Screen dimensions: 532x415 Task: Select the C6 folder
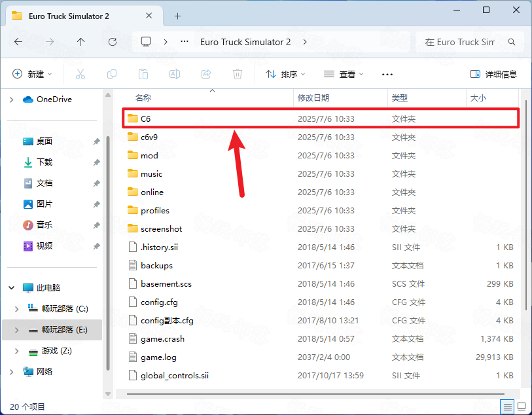click(321, 118)
